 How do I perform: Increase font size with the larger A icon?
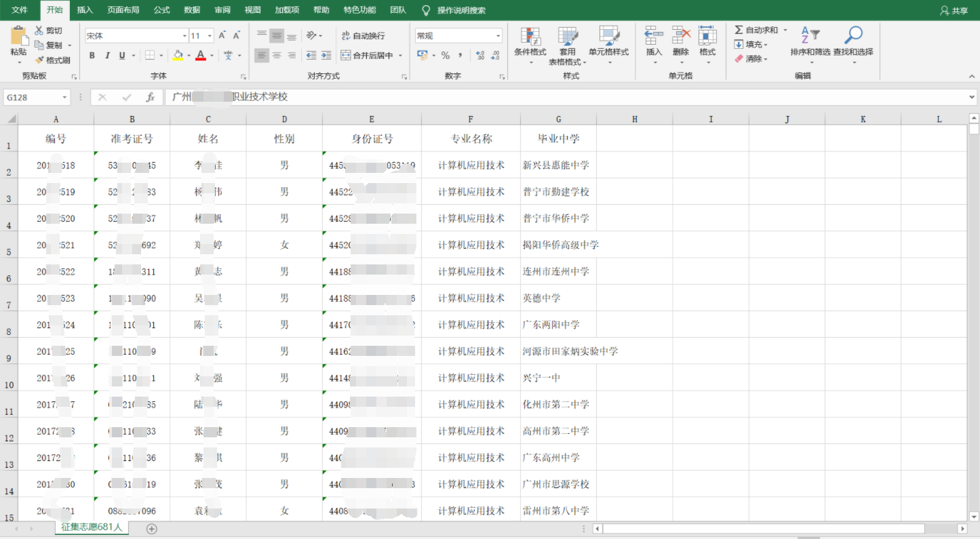point(223,35)
